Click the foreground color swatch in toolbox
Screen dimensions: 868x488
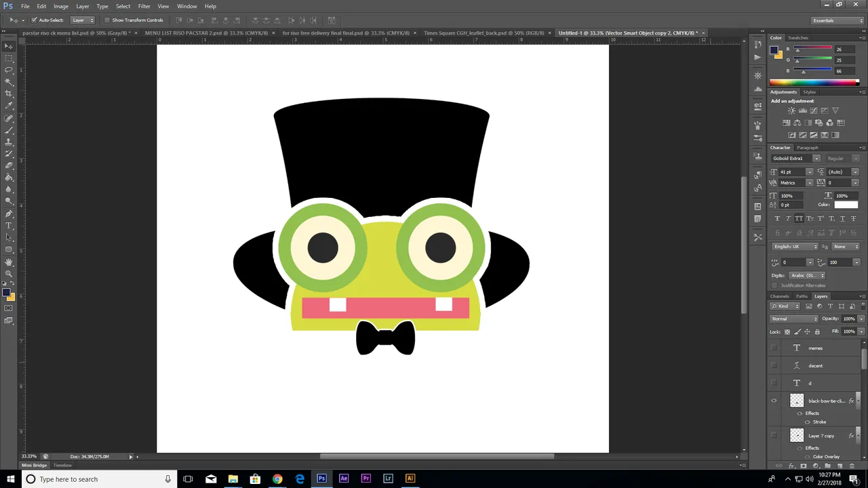(6, 293)
